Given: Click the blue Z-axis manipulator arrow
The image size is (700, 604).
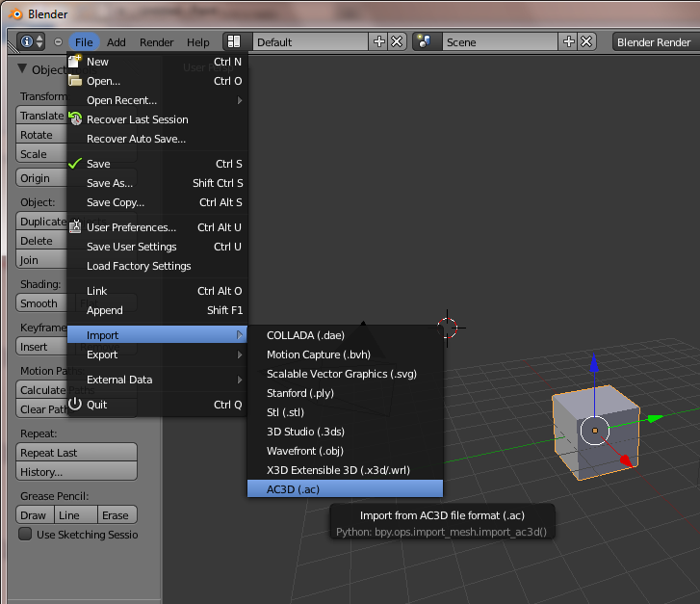Looking at the screenshot, I should tap(594, 363).
